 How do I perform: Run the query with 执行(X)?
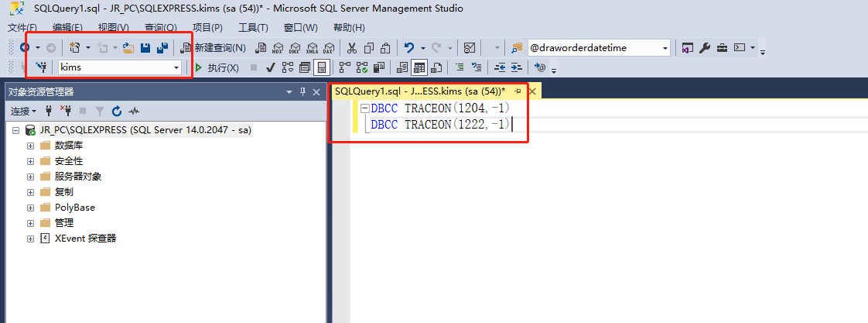point(217,67)
